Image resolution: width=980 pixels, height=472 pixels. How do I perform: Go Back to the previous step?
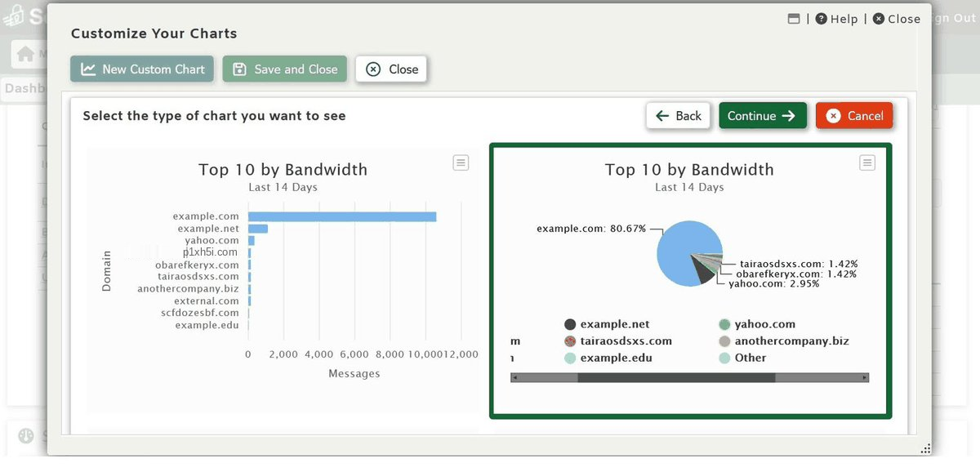679,116
